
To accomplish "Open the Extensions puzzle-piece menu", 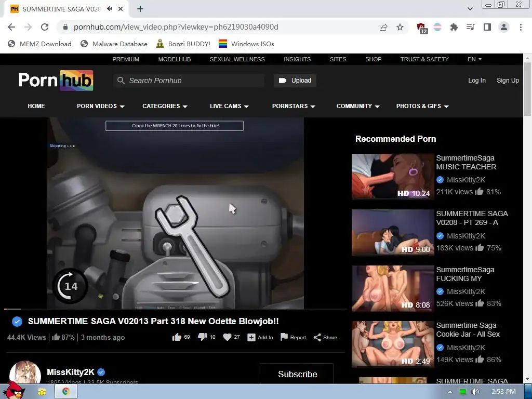I will click(x=454, y=27).
